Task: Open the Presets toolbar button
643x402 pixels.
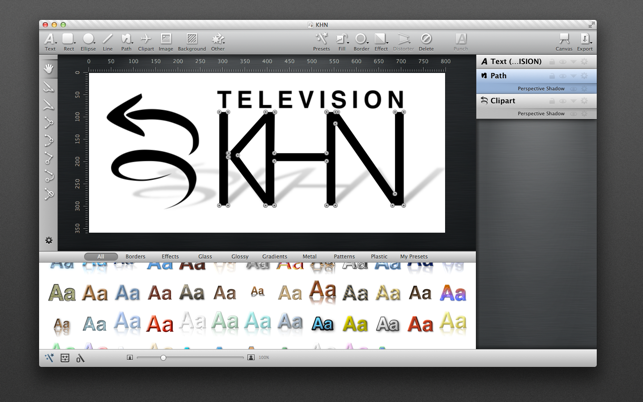Action: [x=321, y=42]
